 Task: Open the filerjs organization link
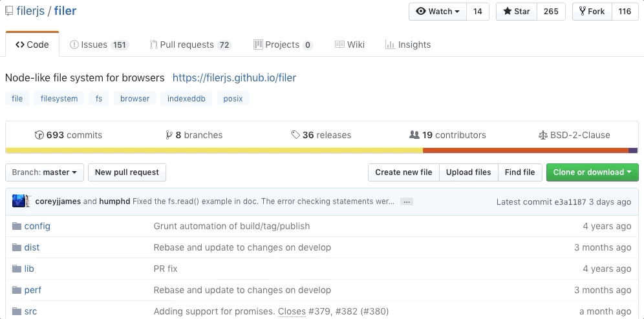(x=30, y=11)
